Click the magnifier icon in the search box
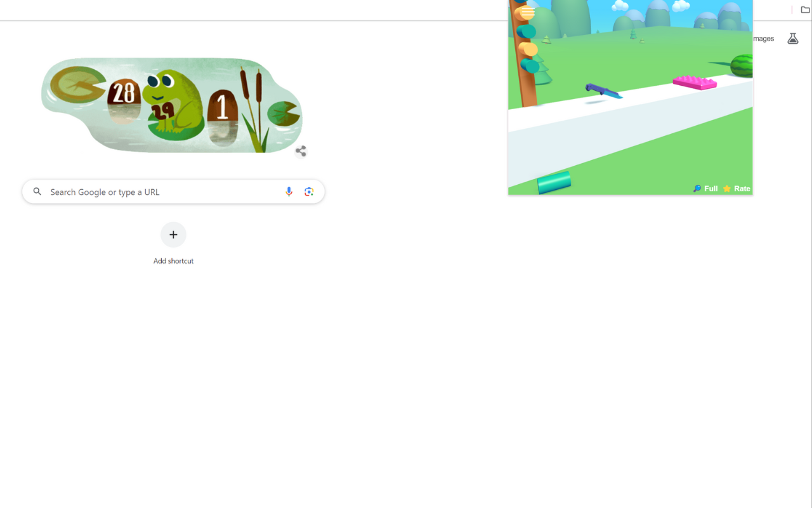The image size is (812, 508). [37, 192]
